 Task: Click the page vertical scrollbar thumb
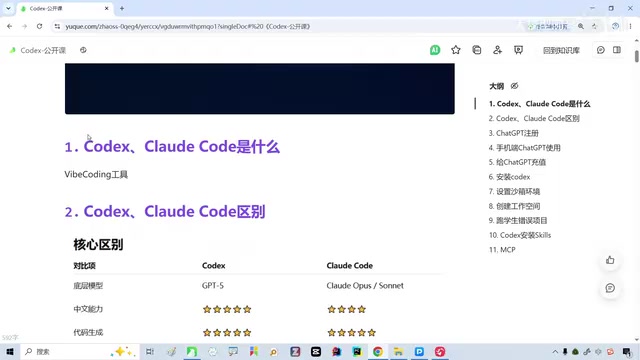coord(636,56)
